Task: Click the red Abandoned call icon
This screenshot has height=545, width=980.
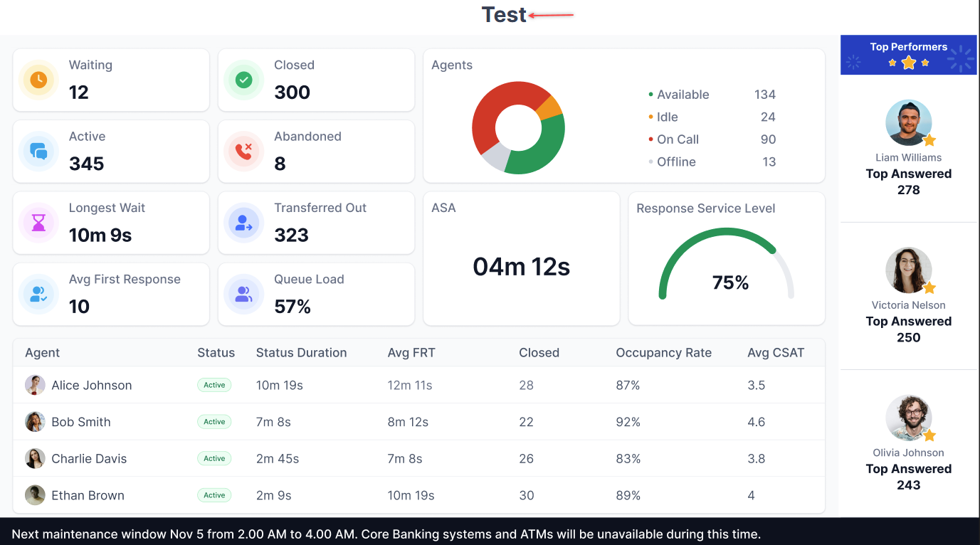Action: click(244, 151)
